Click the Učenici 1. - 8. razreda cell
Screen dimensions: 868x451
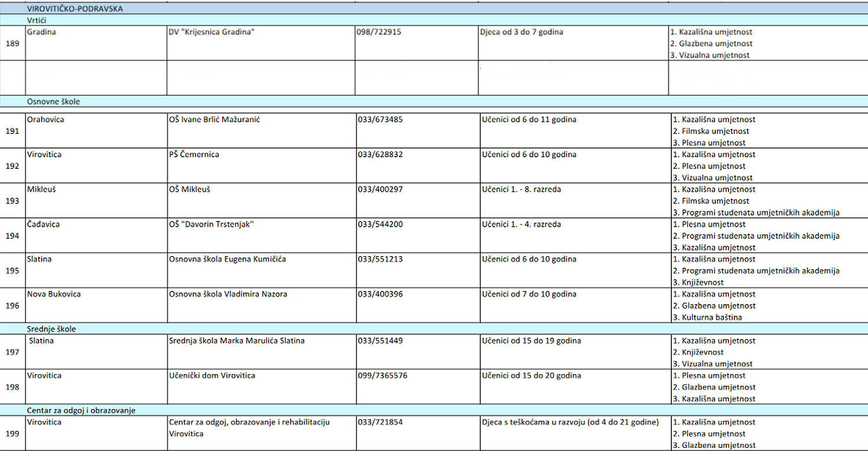(x=574, y=201)
